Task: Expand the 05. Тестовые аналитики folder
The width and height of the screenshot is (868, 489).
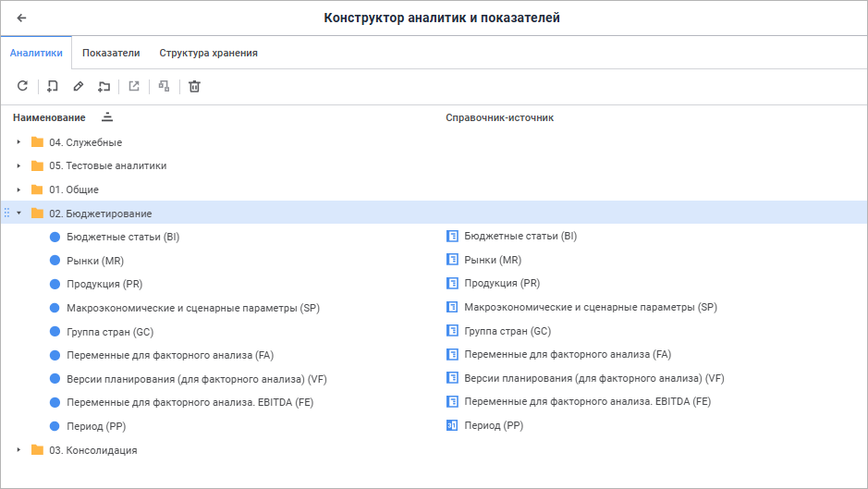Action: 18,165
